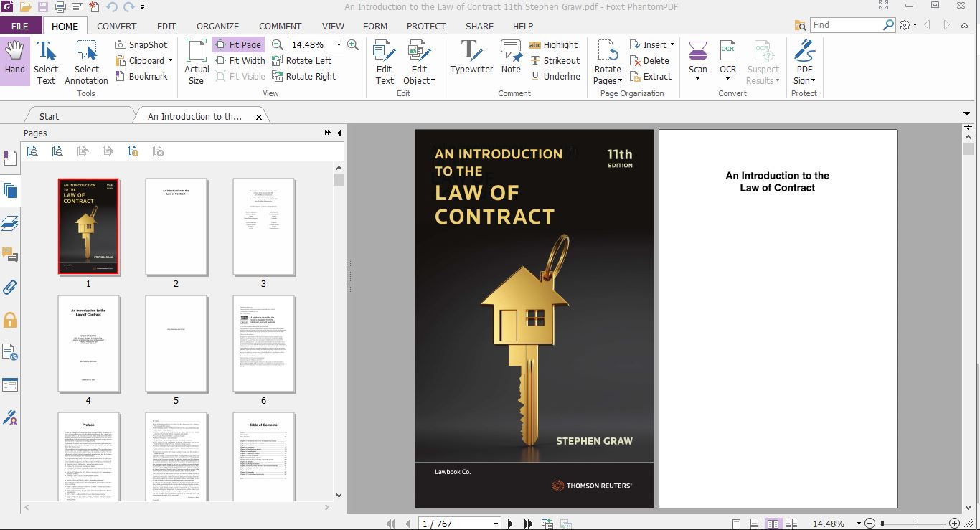Screen dimensions: 980x530
Task: Pick the Underline comment tool
Action: point(555,76)
